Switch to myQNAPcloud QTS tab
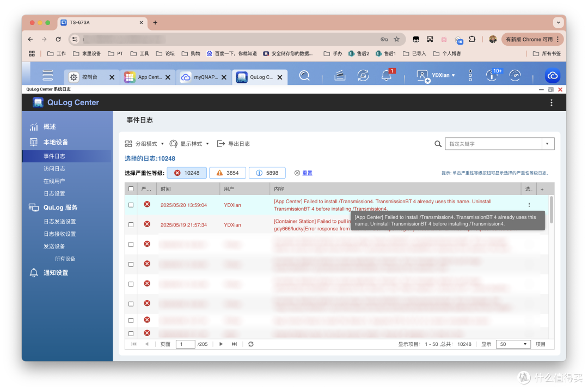588x390 pixels. click(x=204, y=77)
